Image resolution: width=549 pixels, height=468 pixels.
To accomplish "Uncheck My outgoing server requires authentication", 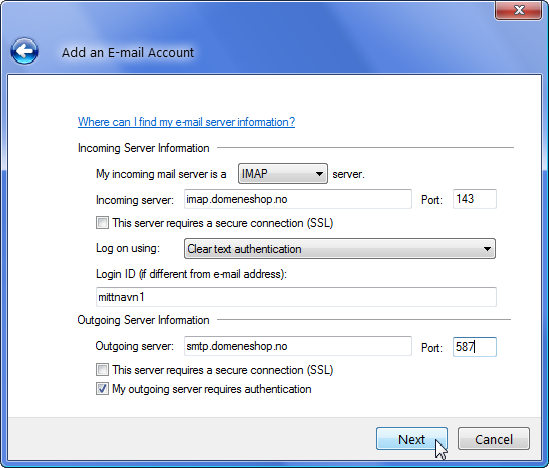I will pyautogui.click(x=102, y=389).
